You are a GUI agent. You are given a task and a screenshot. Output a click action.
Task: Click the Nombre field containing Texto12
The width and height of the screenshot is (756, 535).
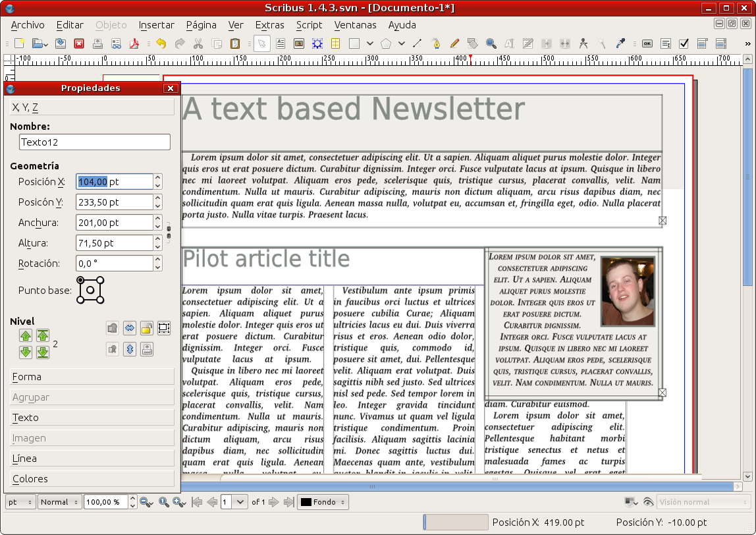click(x=95, y=142)
